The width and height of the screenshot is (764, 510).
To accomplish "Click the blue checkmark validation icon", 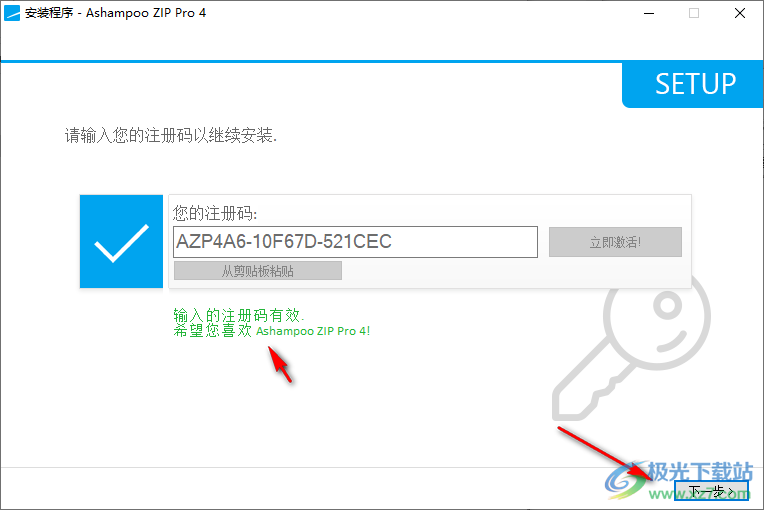I will pos(121,242).
